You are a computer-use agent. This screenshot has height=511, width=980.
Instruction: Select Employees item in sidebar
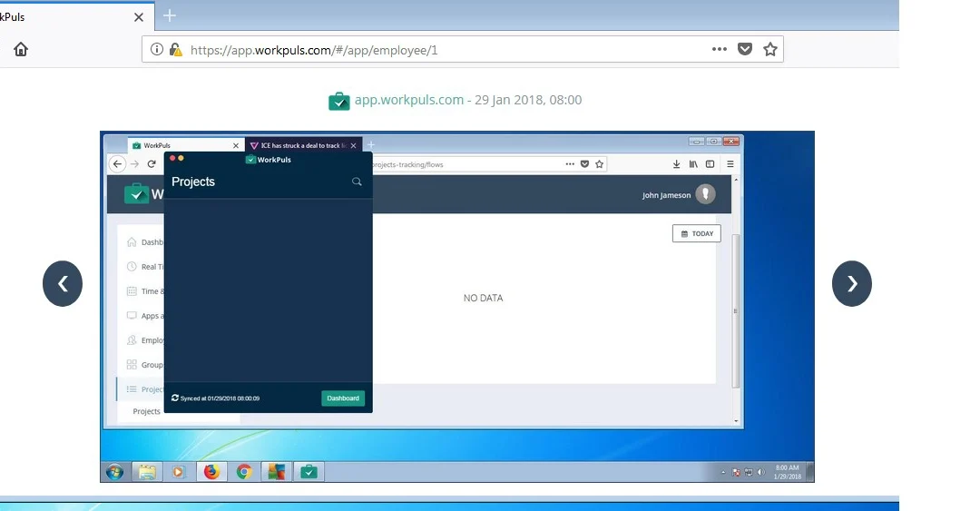[145, 340]
